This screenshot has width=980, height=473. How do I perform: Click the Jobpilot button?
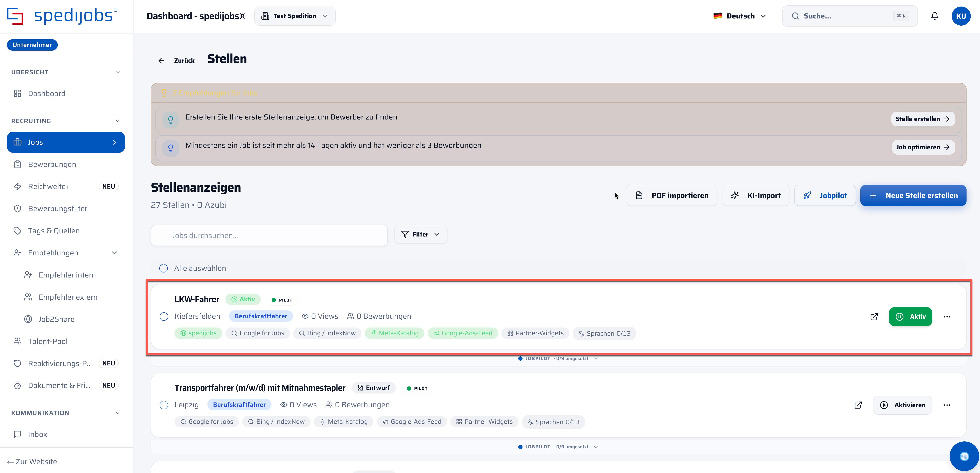[825, 196]
